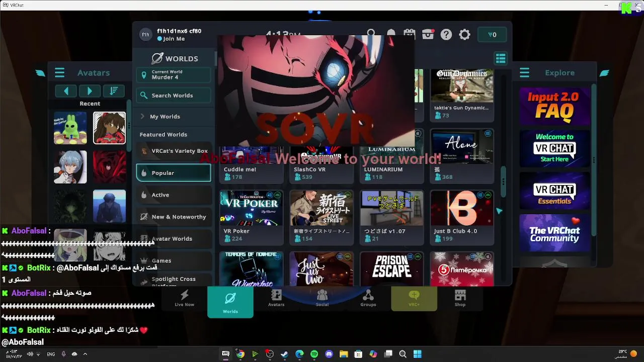Open the help question mark icon

pos(446,35)
